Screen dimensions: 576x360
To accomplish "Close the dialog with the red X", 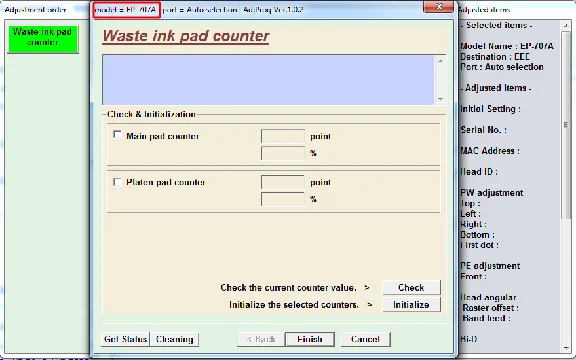I will point(438,7).
